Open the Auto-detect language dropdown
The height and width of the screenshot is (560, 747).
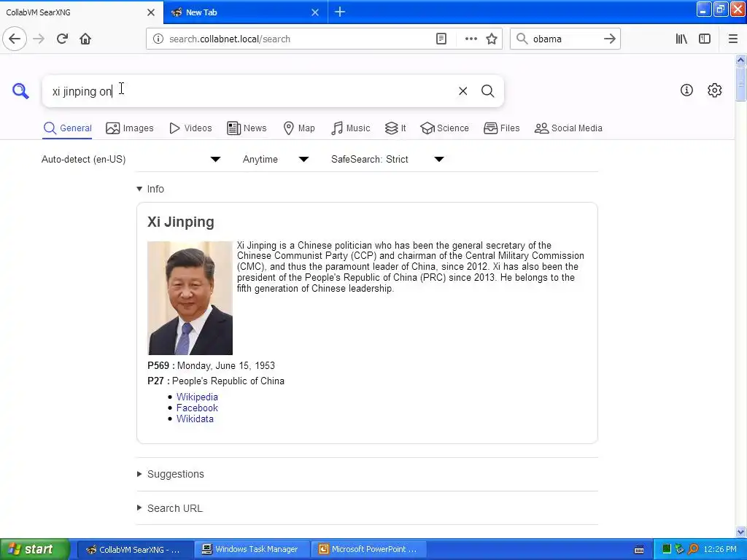tap(131, 159)
